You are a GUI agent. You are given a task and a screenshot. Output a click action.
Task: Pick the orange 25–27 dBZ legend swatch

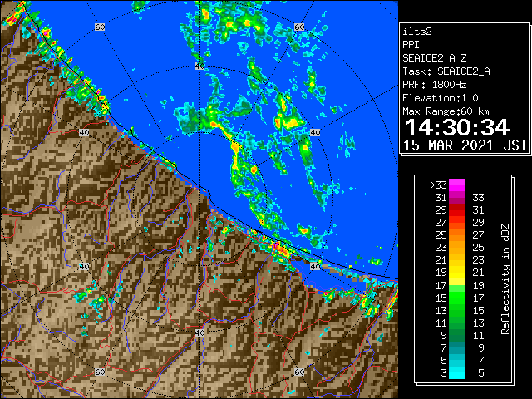coord(457,234)
